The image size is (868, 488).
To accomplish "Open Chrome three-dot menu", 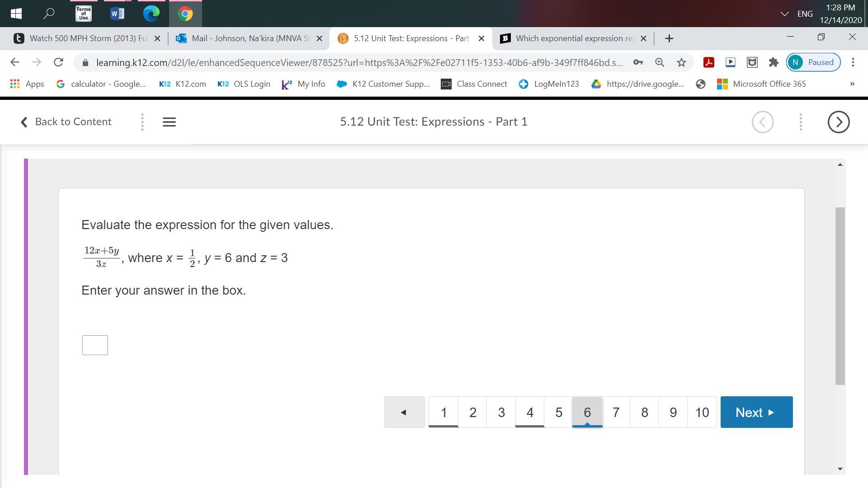I will point(853,63).
